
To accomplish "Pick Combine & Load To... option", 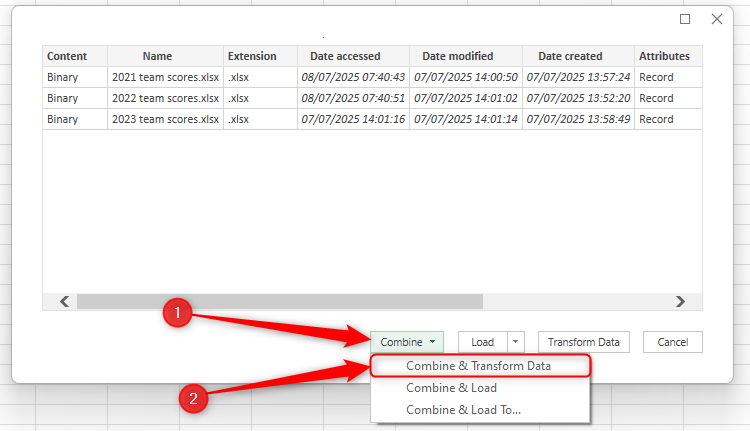I will [463, 410].
